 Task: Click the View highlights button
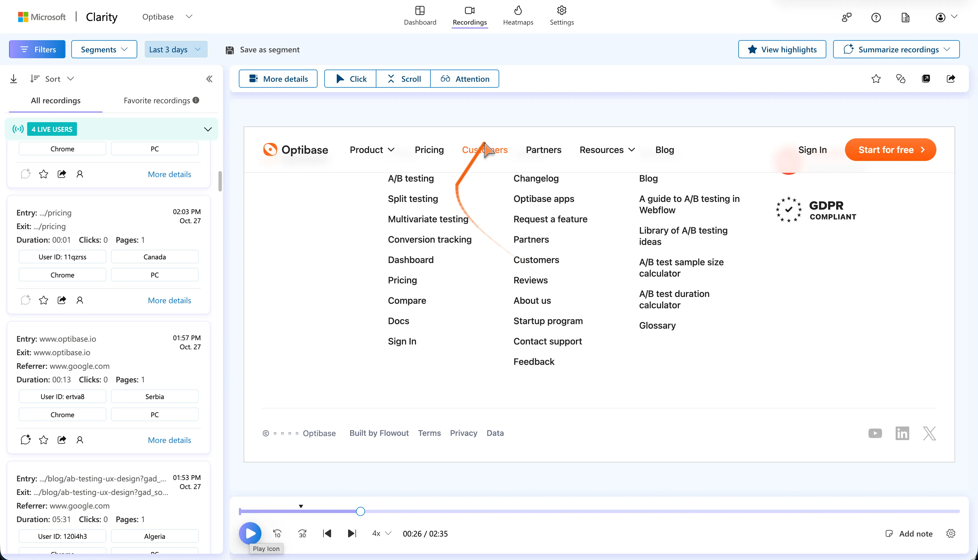point(782,49)
